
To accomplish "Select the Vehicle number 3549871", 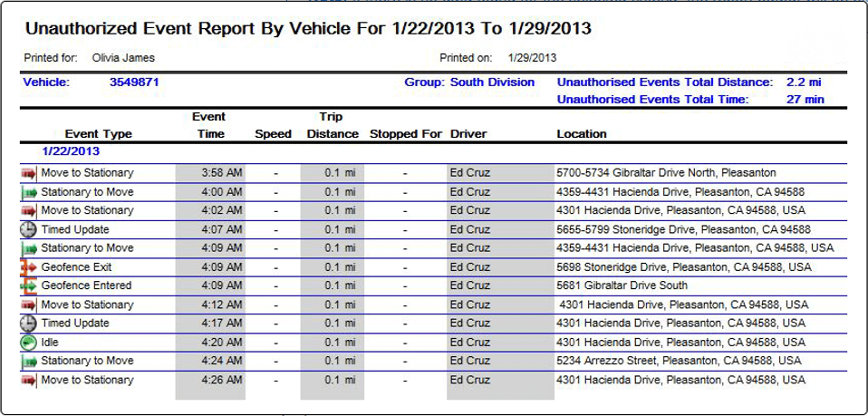I will coord(134,82).
